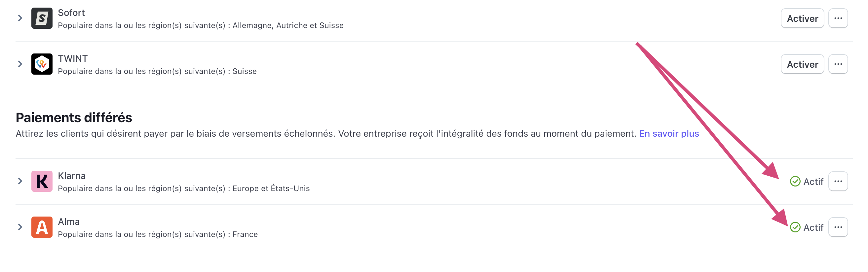Screen dimensions: 868x272
Task: Click the green Actif checkmark for Klarna
Action: 795,182
